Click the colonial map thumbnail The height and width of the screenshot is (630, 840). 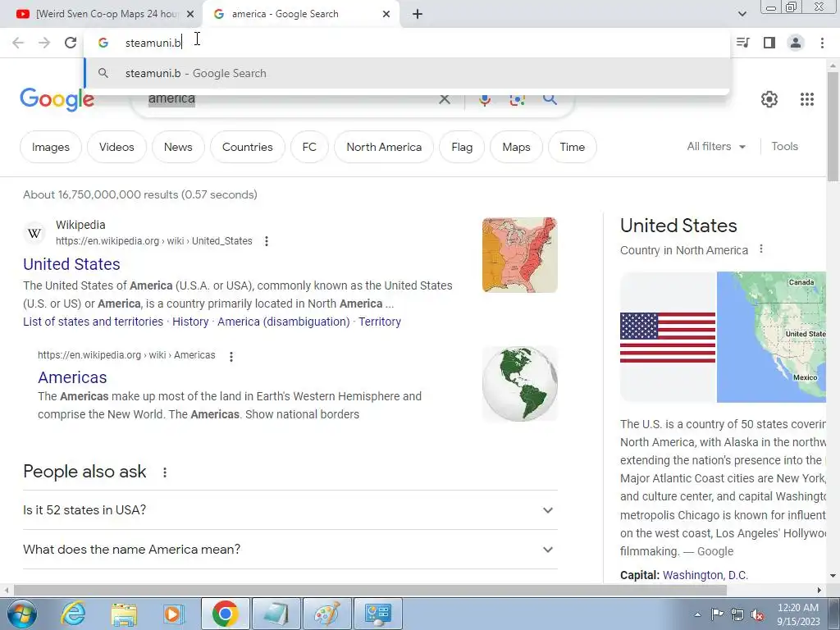point(519,255)
